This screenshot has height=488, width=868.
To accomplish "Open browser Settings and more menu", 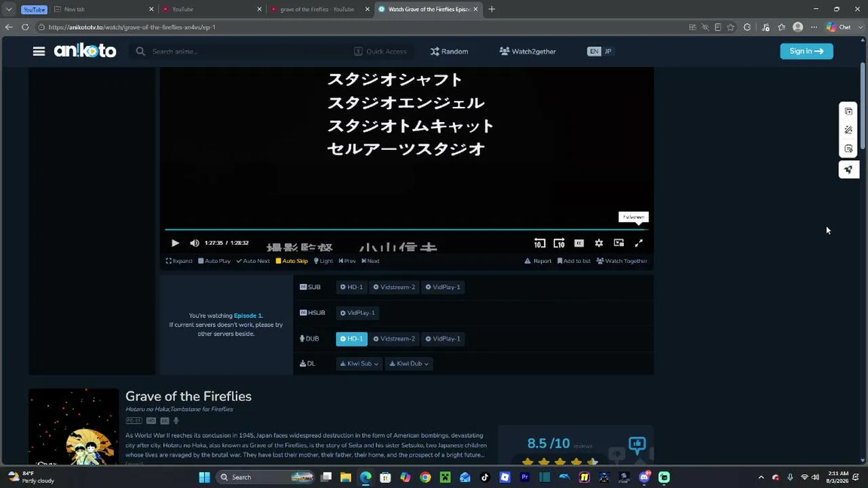I will (814, 27).
